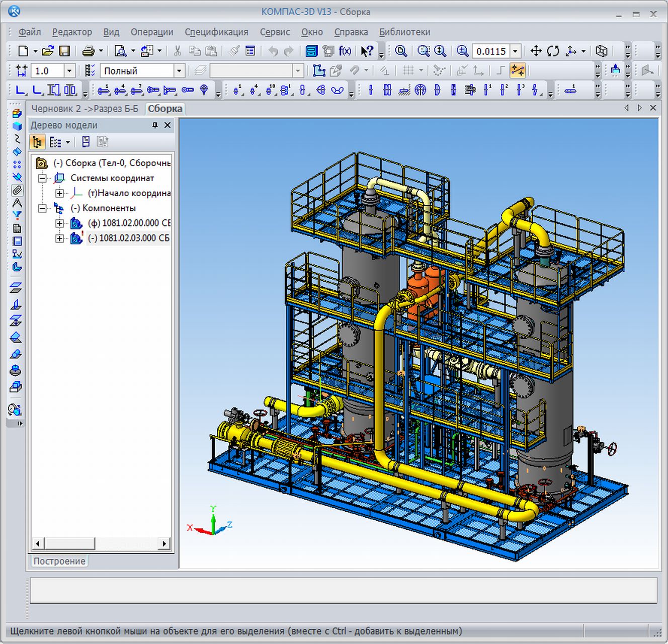Expand the (ф) 1081.02.00.000 component node
The width and height of the screenshot is (668, 644).
[x=59, y=223]
